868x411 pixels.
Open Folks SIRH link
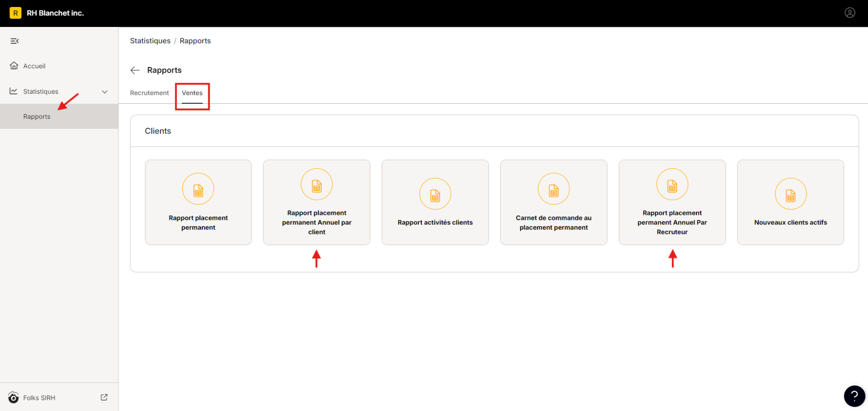(x=39, y=398)
